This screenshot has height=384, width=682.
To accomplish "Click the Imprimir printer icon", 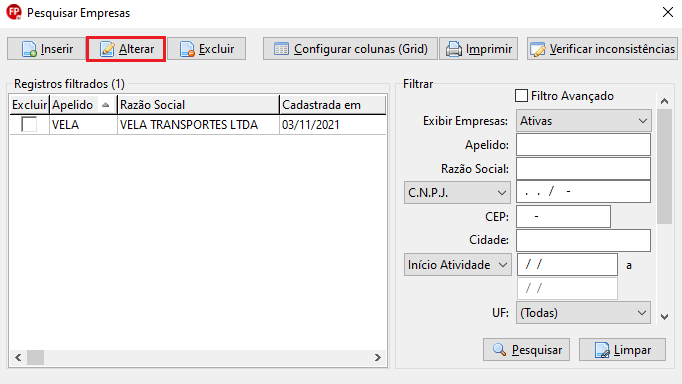I will [x=454, y=49].
